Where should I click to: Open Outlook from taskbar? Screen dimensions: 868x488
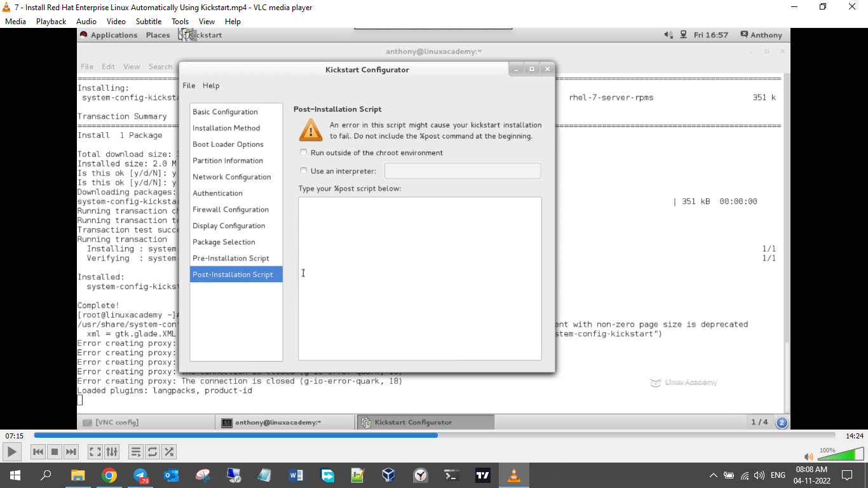(x=172, y=475)
